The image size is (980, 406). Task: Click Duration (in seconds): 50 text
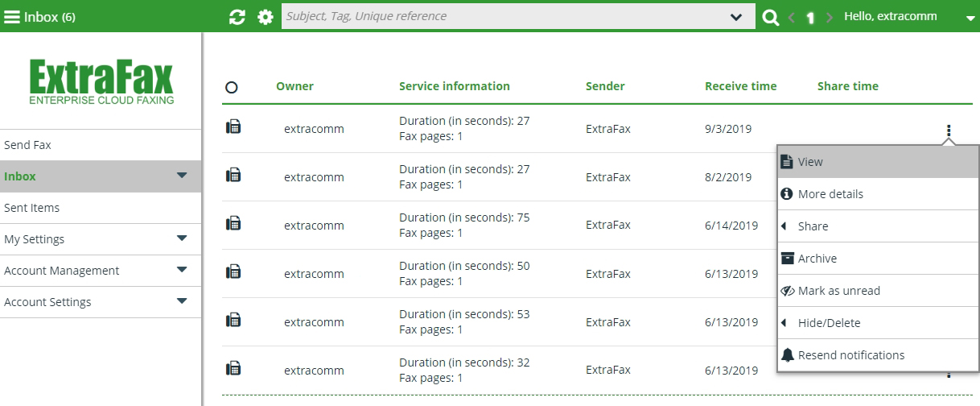[x=464, y=266]
